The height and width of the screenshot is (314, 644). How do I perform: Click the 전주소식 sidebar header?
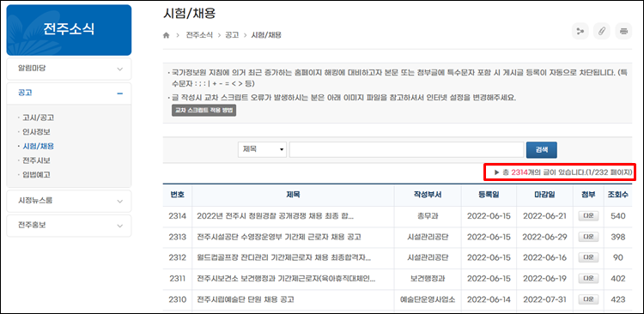click(x=69, y=30)
